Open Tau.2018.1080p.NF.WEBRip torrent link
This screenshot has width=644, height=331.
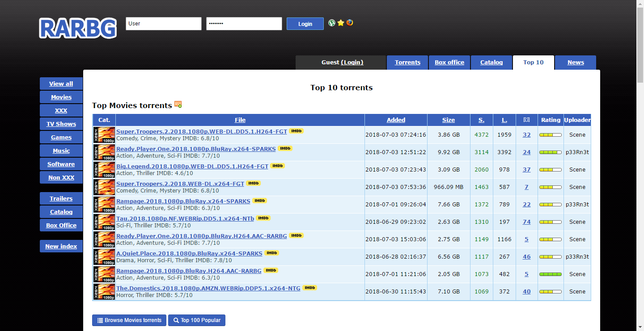(185, 218)
